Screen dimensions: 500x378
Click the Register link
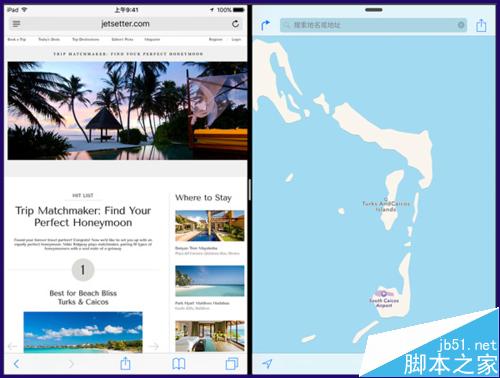[216, 39]
